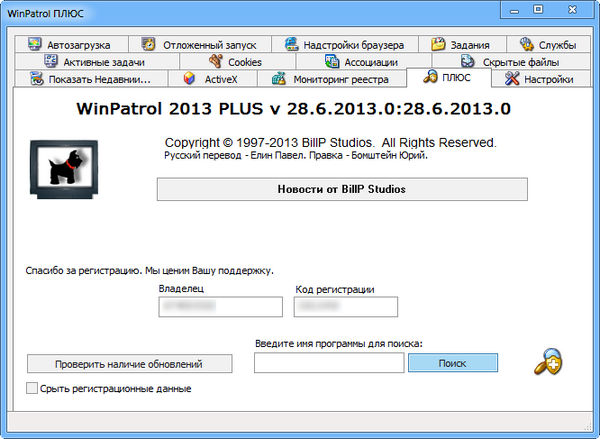This screenshot has height=439, width=600.
Task: Switch to Активные задачи tab
Action: tap(97, 62)
